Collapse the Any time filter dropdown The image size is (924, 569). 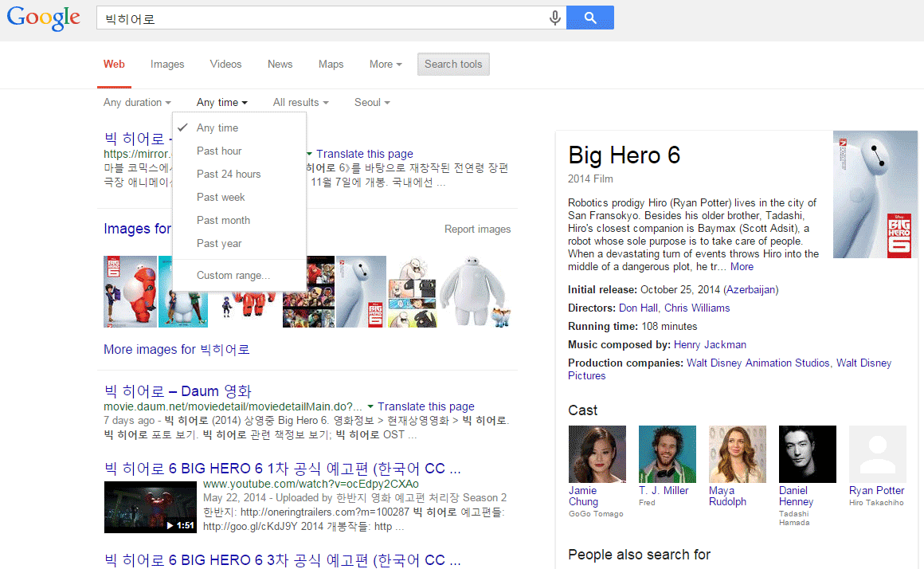[221, 103]
